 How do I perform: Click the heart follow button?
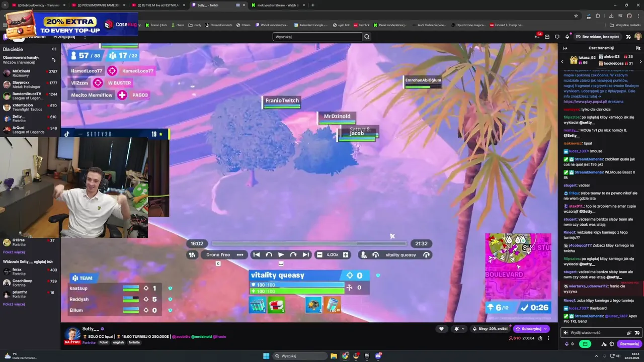coord(441,329)
